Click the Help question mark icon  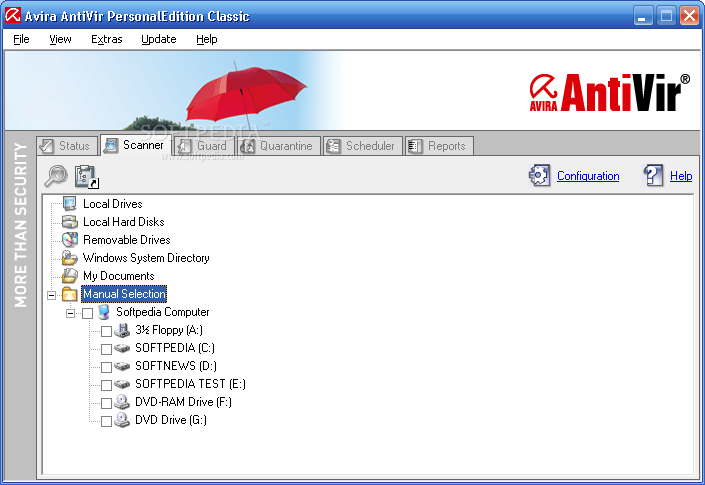tap(654, 176)
